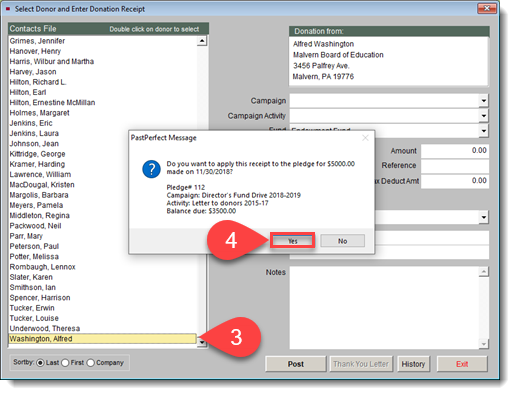Select Spencer, Harrison in contacts
Image resolution: width=515 pixels, height=396 pixels.
coord(40,298)
